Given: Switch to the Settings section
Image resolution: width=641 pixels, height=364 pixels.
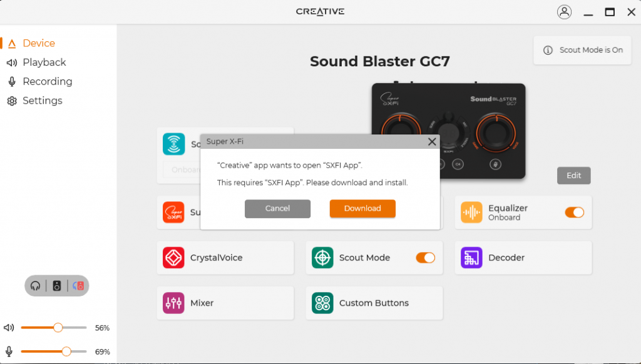Looking at the screenshot, I should [x=42, y=101].
